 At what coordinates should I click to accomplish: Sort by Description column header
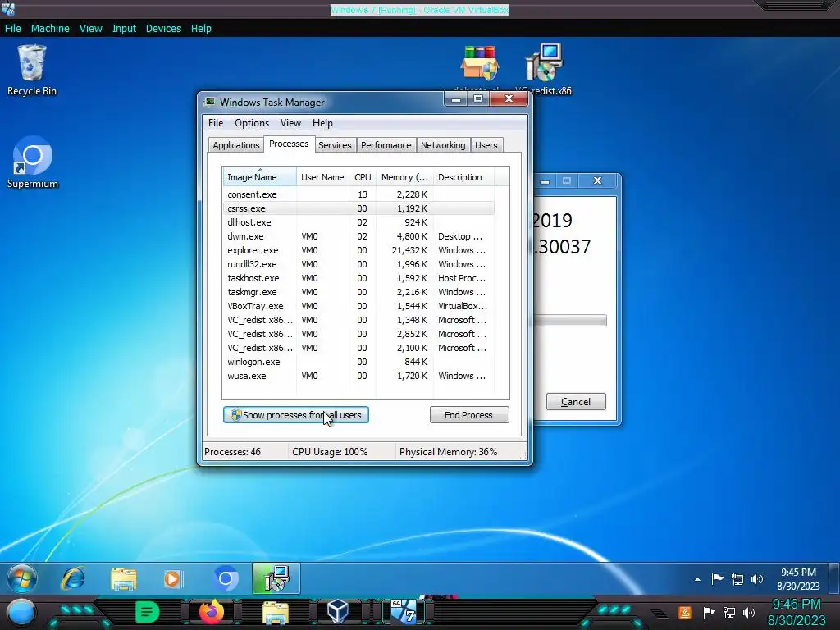tap(463, 177)
